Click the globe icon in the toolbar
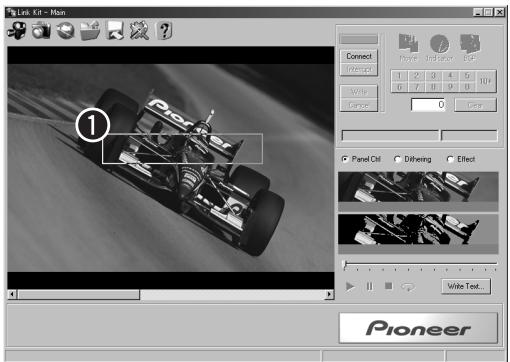The width and height of the screenshot is (510, 362). point(65,30)
